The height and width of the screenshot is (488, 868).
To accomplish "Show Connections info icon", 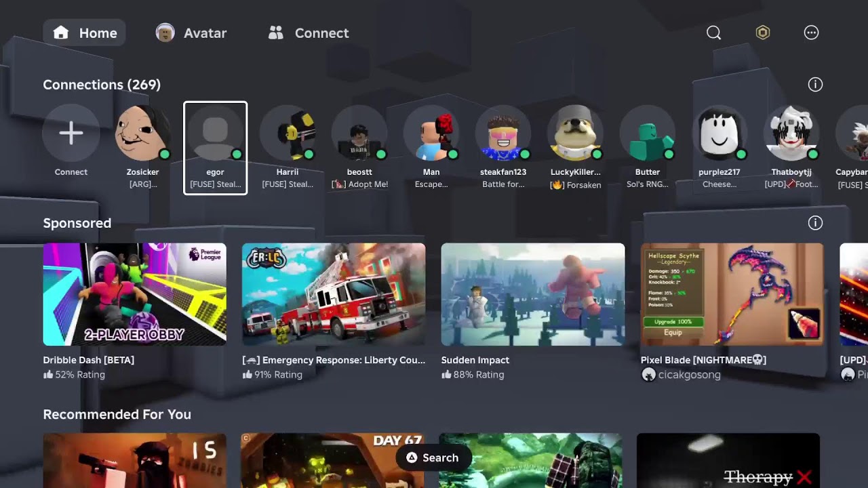I will tap(815, 85).
